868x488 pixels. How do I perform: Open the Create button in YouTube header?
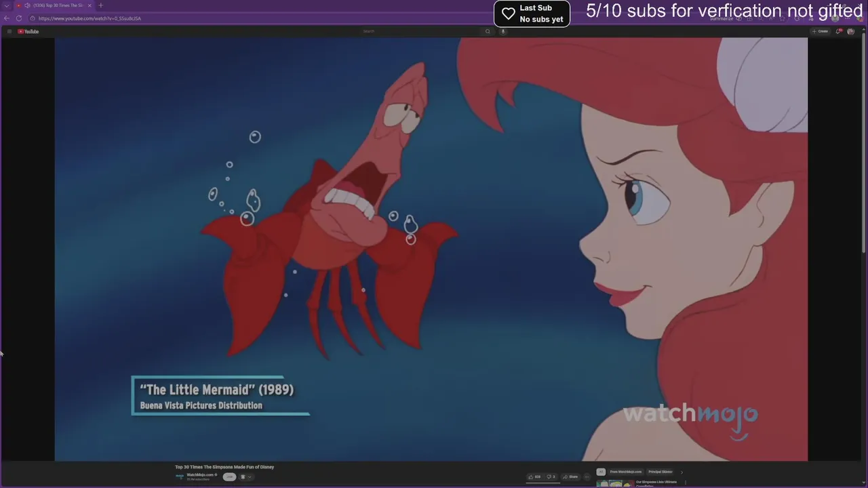821,31
